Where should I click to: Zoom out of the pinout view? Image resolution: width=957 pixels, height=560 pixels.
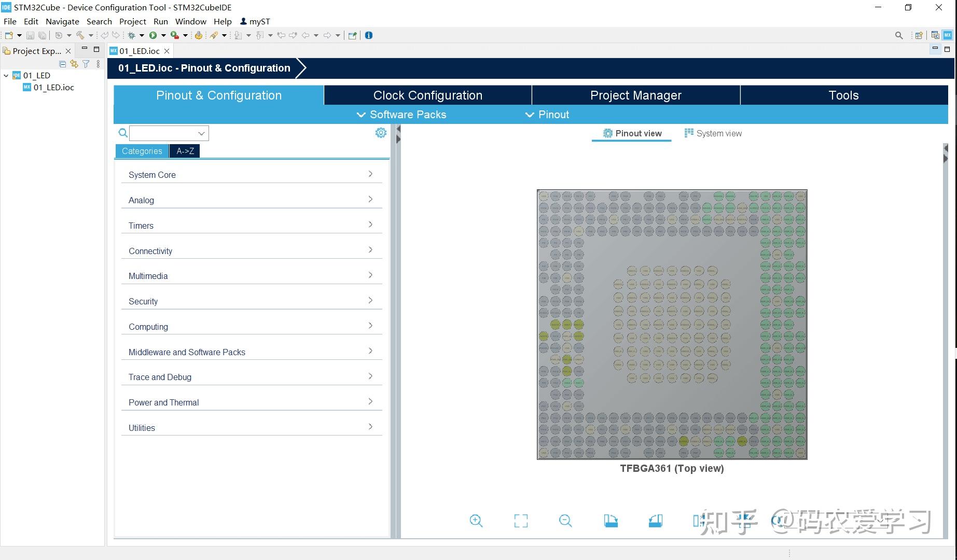pyautogui.click(x=565, y=521)
